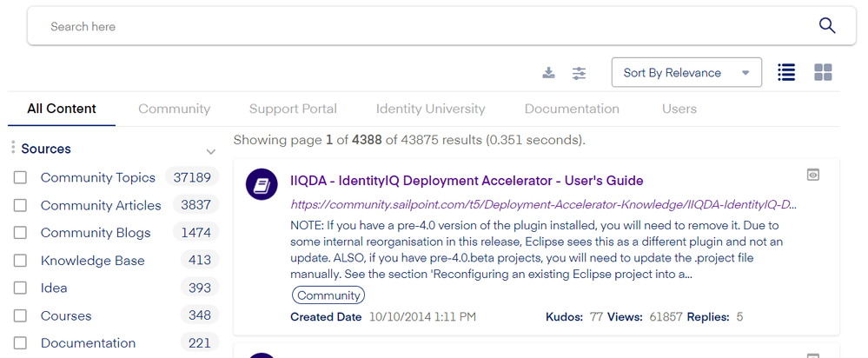This screenshot has width=868, height=358.
Task: Switch to list view layout
Action: 786,73
